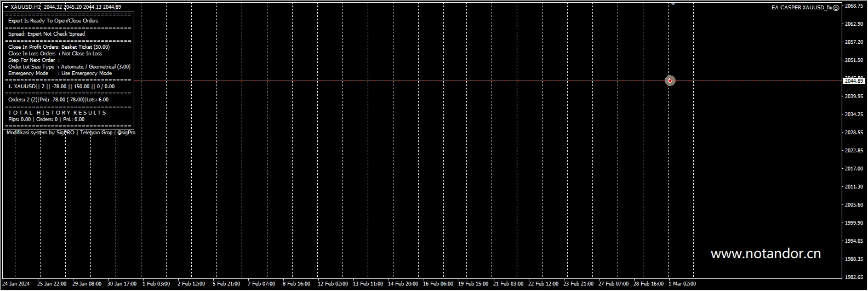
Task: Click the '22 Feb 12:00' time axis label
Action: coord(543,284)
